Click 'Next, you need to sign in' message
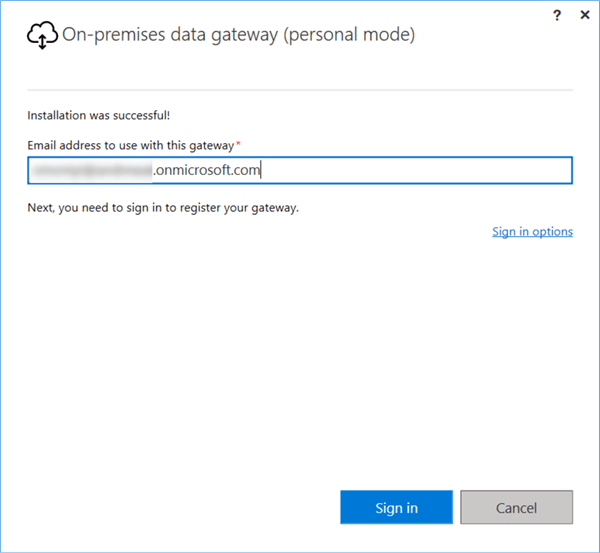 click(x=163, y=207)
